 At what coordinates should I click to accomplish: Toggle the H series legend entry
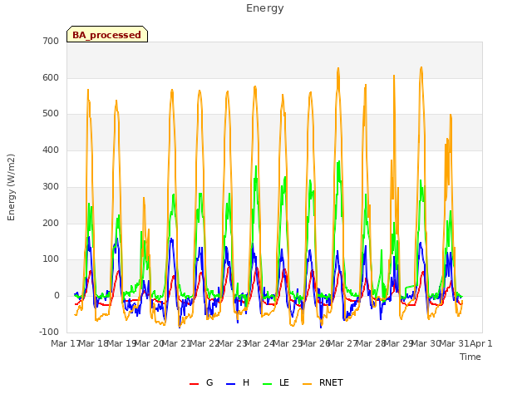coord(238,382)
